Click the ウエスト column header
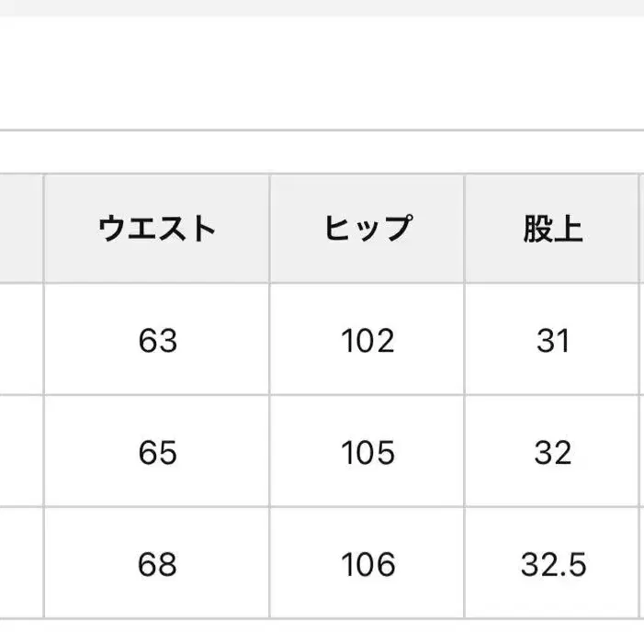644x644 pixels. 157,228
